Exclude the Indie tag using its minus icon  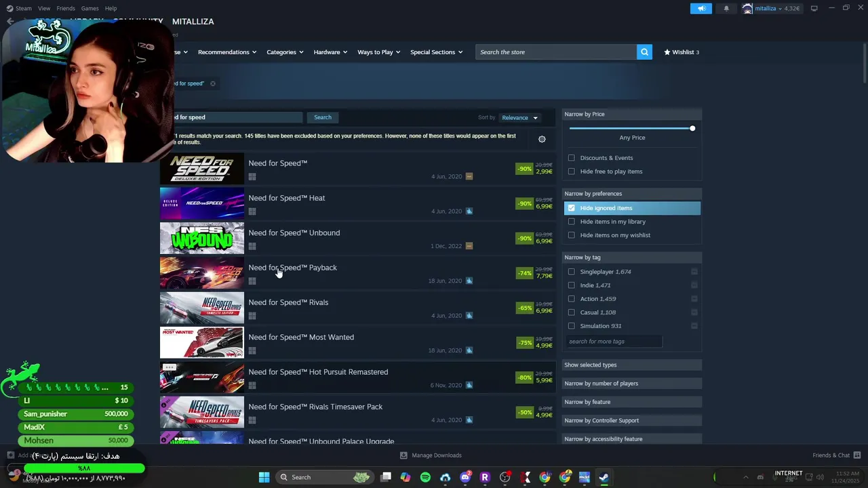tap(694, 285)
